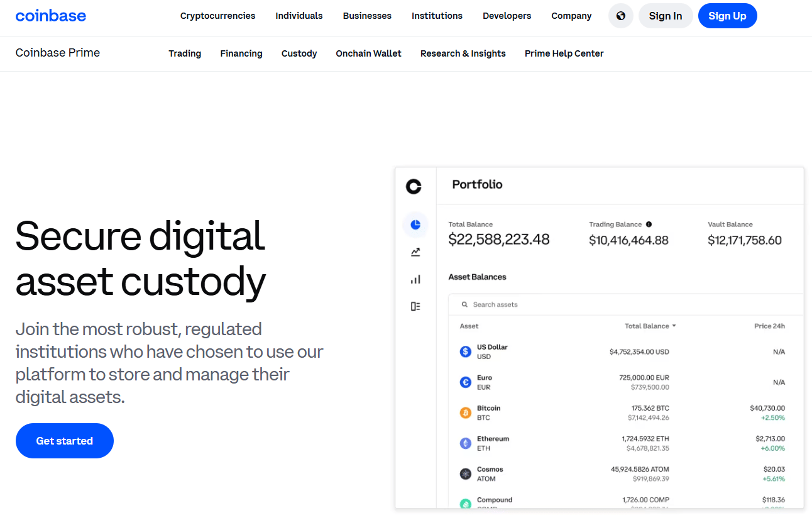Screen dimensions: 812x520
Task: Open the Onchain Wallet tab
Action: click(369, 53)
